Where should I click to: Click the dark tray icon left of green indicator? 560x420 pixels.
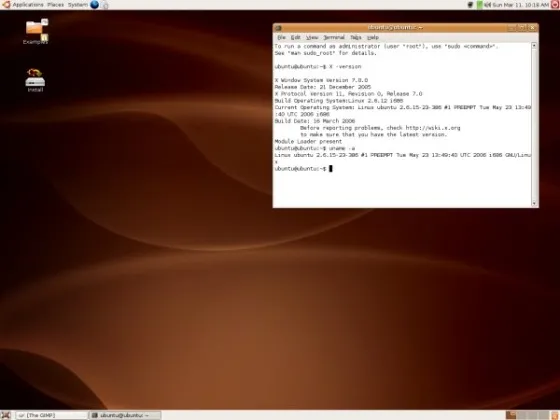pyautogui.click(x=471, y=5)
